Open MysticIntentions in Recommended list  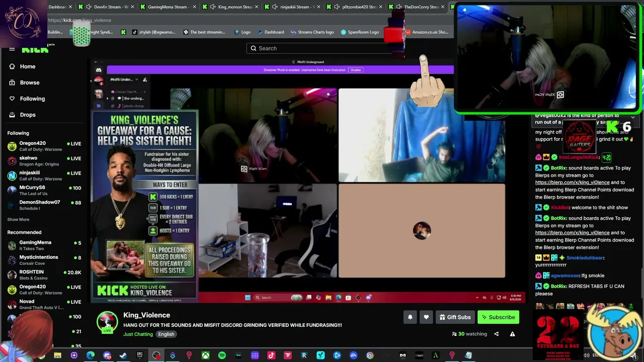(44, 259)
